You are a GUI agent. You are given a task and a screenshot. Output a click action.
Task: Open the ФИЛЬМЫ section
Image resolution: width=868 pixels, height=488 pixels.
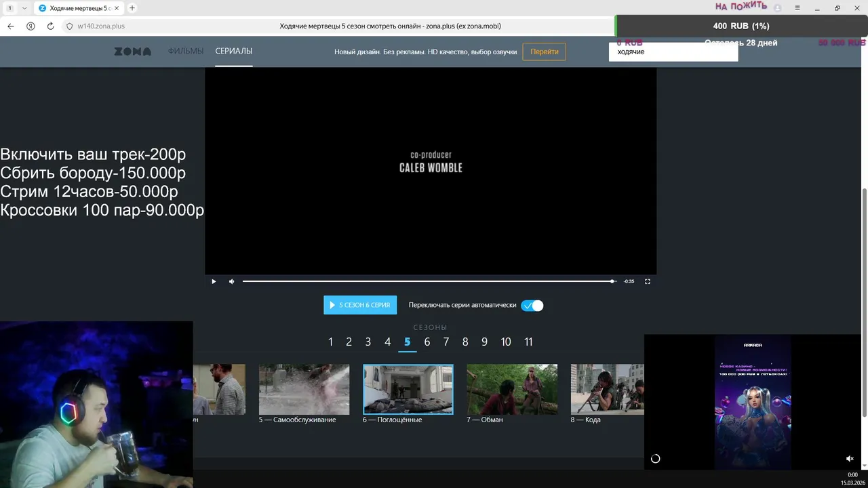coord(186,52)
